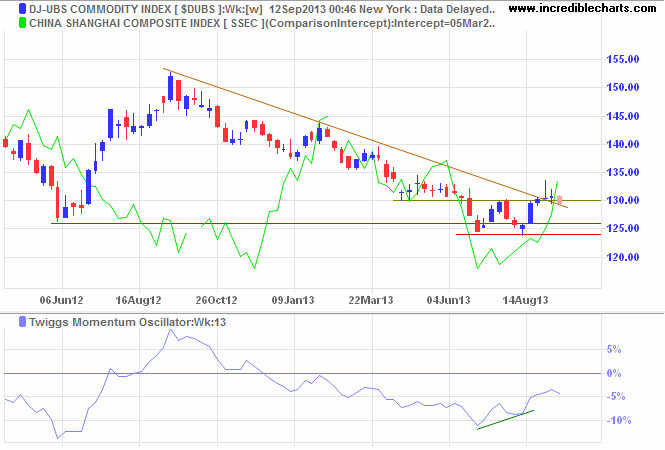Click the 150.00 price axis label
Viewport: 665px width, 450px height.
(x=623, y=87)
